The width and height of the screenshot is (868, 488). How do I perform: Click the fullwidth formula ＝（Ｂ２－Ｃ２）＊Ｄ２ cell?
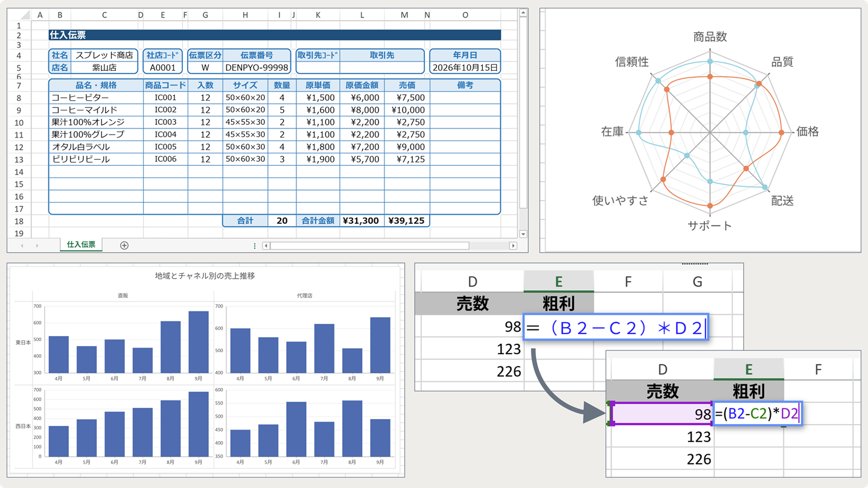(616, 328)
